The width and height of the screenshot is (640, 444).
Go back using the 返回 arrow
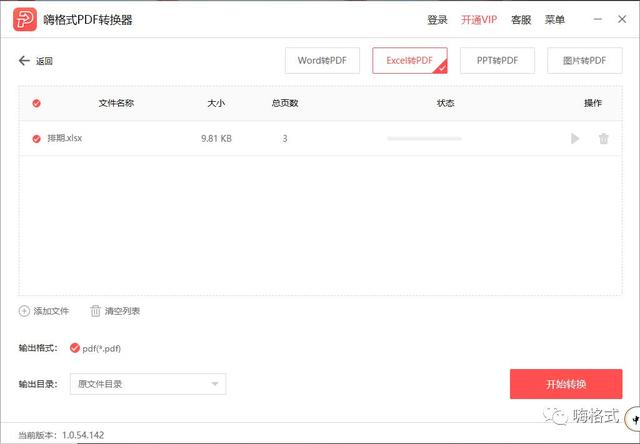24,61
